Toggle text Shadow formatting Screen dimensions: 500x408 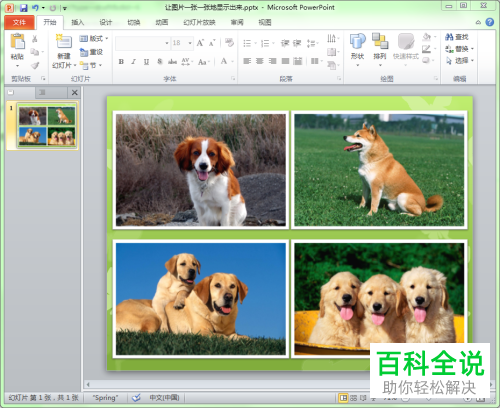pos(159,62)
